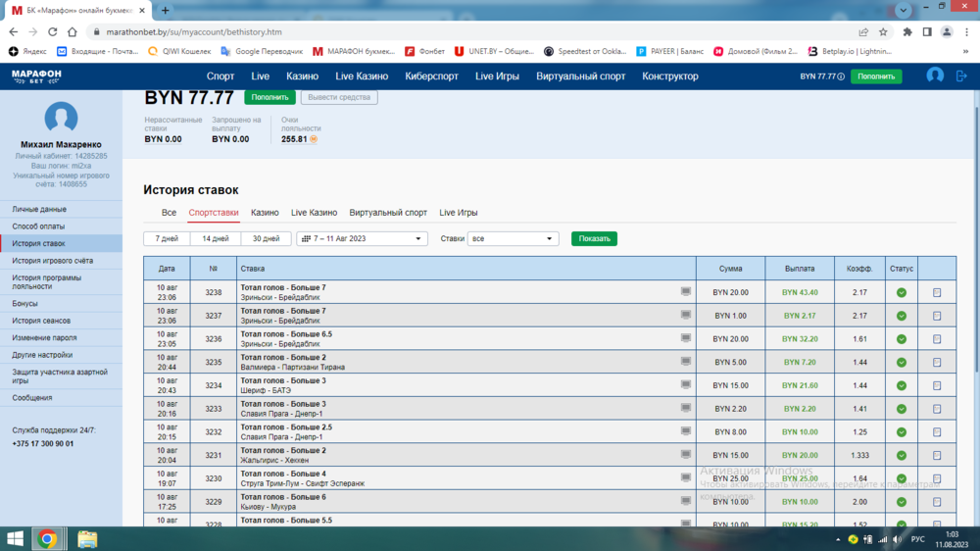Viewport: 980px width, 551px height.
Task: Open the date range picker 7 – 11 Авг 2023
Action: tap(363, 238)
